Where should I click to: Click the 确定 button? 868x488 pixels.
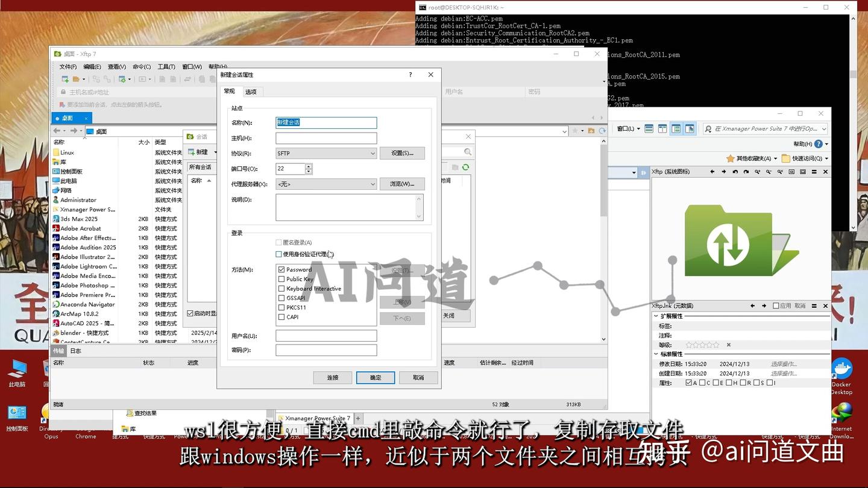click(x=376, y=378)
